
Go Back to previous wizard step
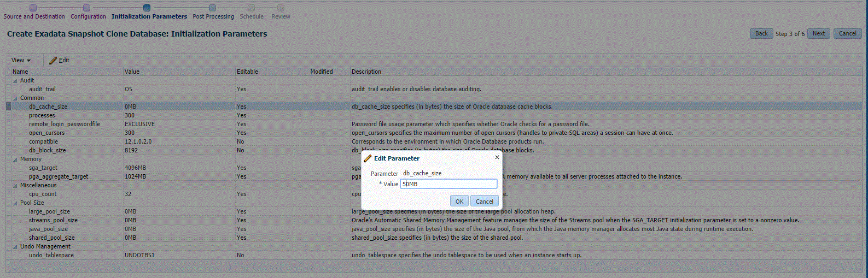pos(761,33)
